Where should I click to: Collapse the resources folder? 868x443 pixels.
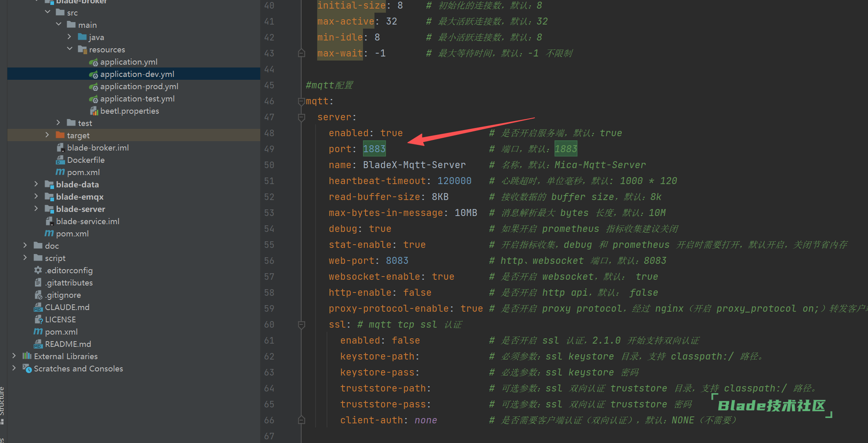[x=70, y=49]
